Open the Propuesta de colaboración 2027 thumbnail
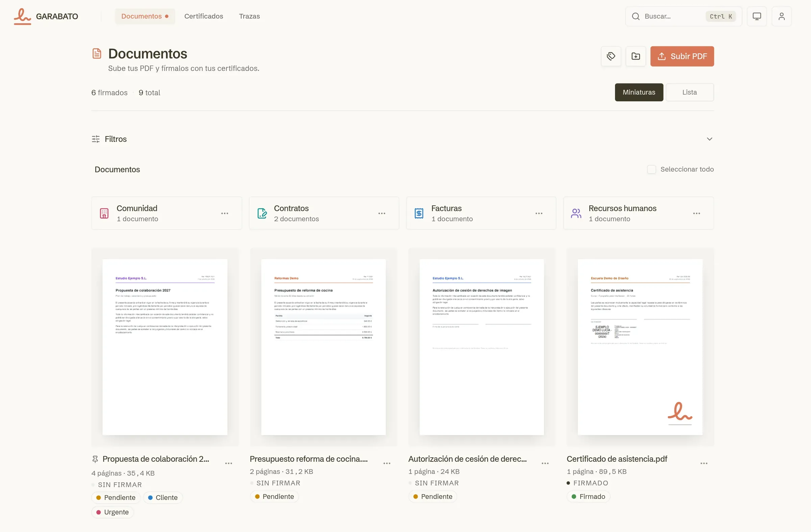This screenshot has width=811, height=532. pos(165,347)
